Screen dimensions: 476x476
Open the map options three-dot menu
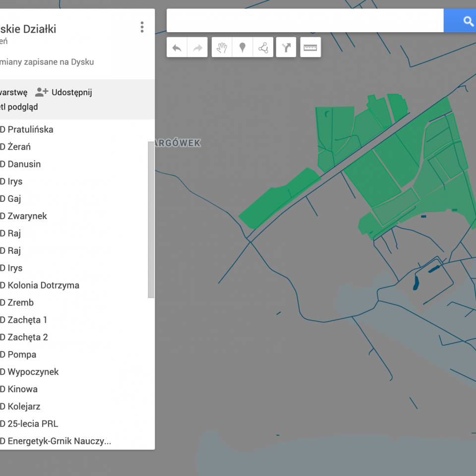point(142,27)
